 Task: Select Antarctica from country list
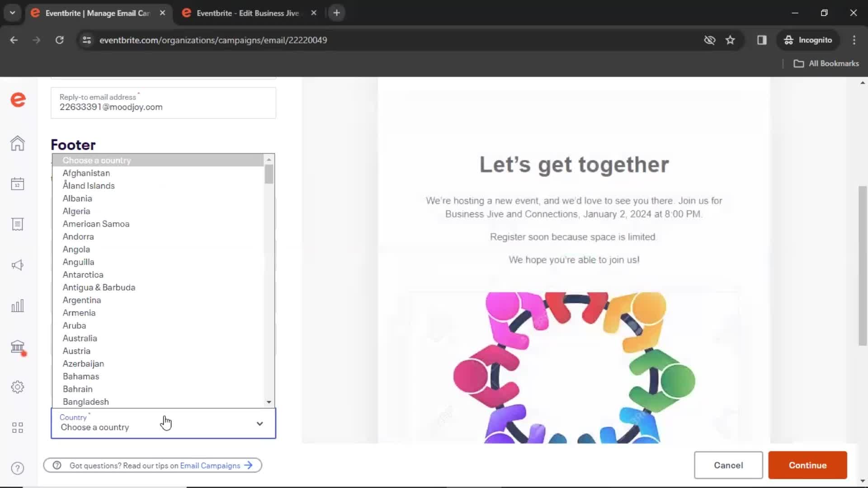(x=158, y=275)
